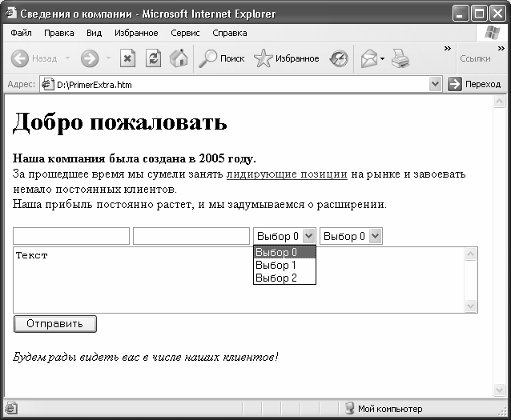
Task: Open the Правка menu
Action: coord(59,33)
